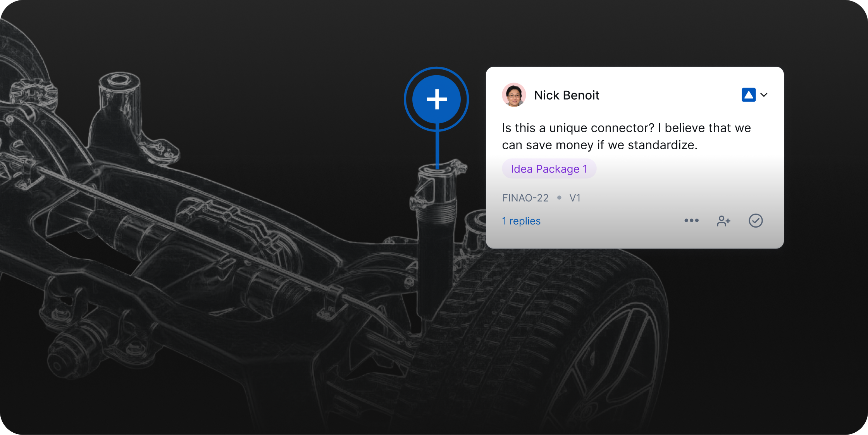
Task: Open the 1 replies thread link
Action: (521, 221)
